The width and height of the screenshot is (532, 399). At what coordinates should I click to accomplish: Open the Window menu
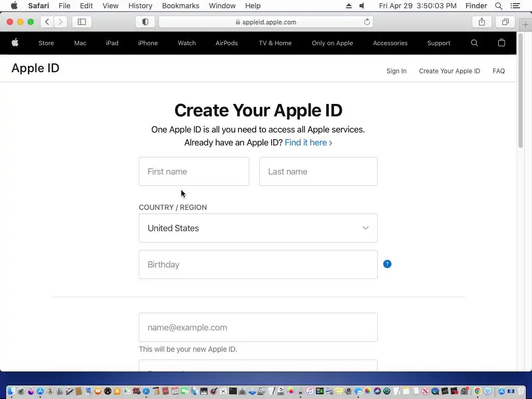222,6
